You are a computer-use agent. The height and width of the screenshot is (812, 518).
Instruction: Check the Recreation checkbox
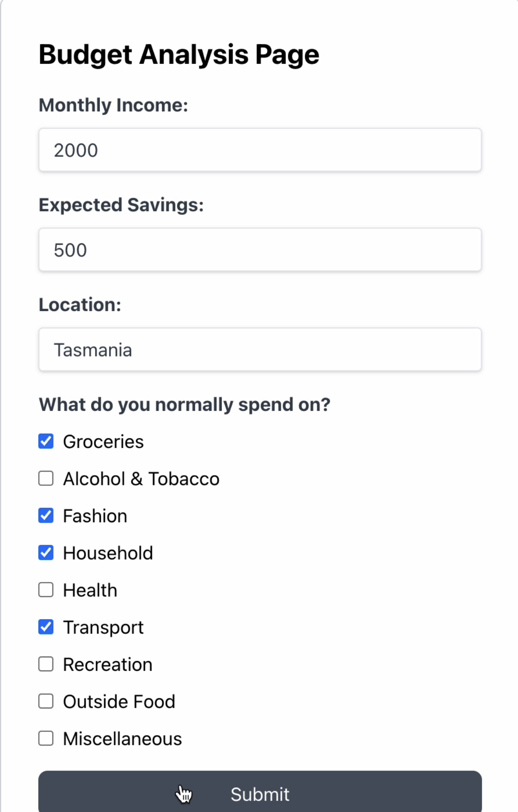click(x=46, y=664)
